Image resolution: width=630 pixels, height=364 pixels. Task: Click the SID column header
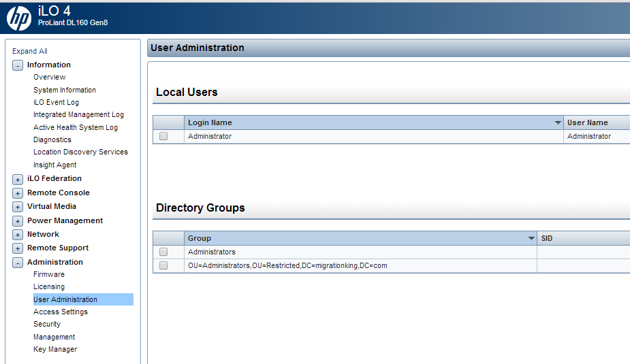[x=584, y=238]
